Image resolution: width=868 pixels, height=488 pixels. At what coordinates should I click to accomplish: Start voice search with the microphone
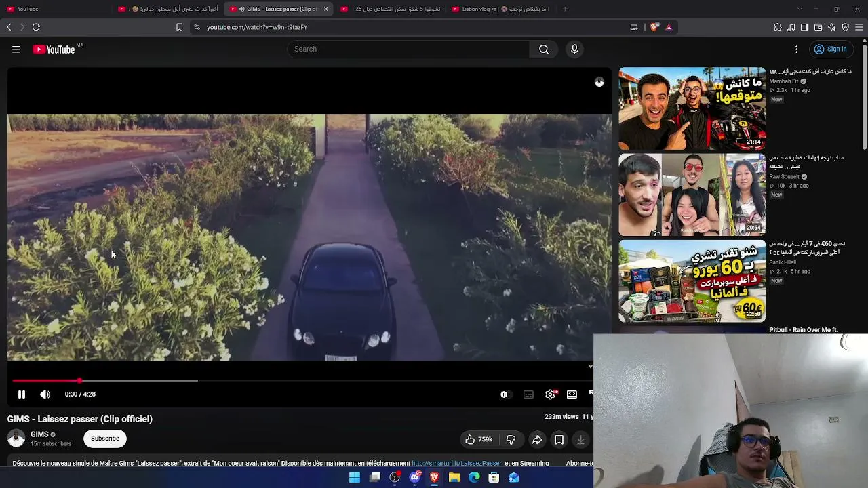coord(574,49)
